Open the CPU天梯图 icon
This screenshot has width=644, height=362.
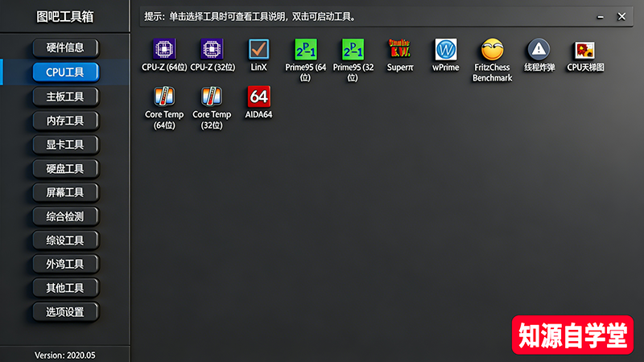click(x=585, y=49)
